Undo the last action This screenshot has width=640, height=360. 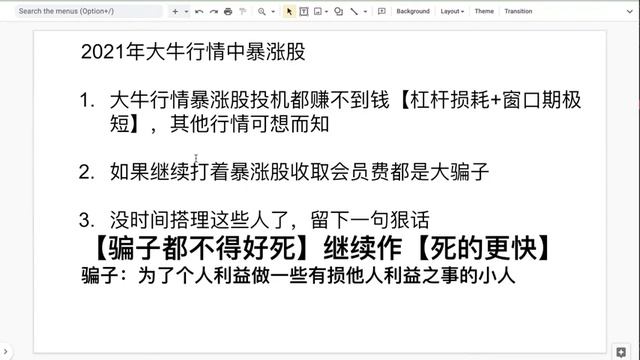[x=199, y=11]
